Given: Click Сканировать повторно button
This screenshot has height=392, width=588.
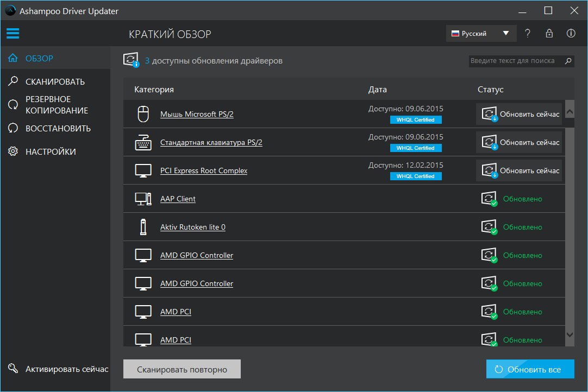Looking at the screenshot, I should [182, 369].
